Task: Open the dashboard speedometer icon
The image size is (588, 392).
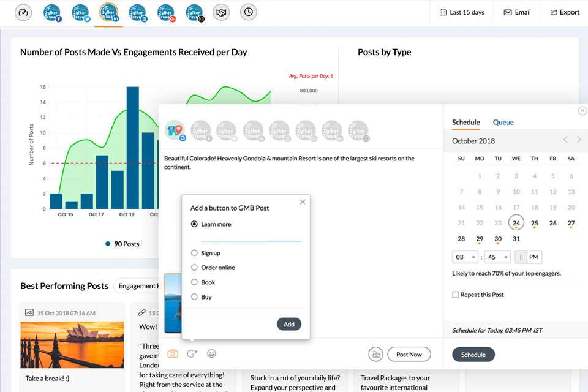Action: pos(23,13)
